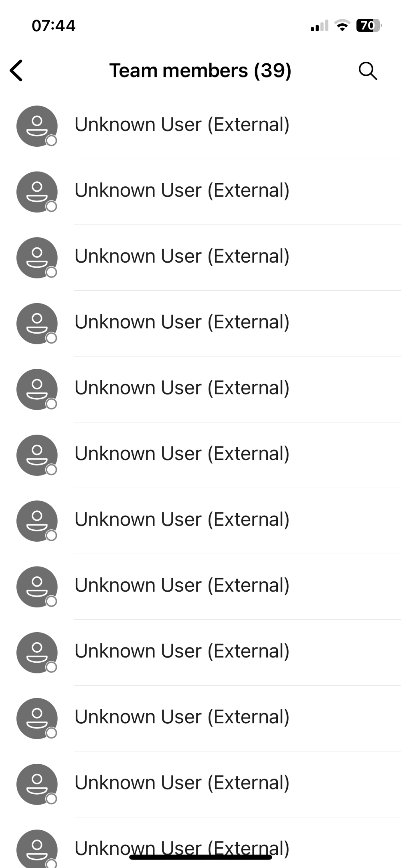401x868 pixels.
Task: Open search with the magnifier icon
Action: coord(368,71)
